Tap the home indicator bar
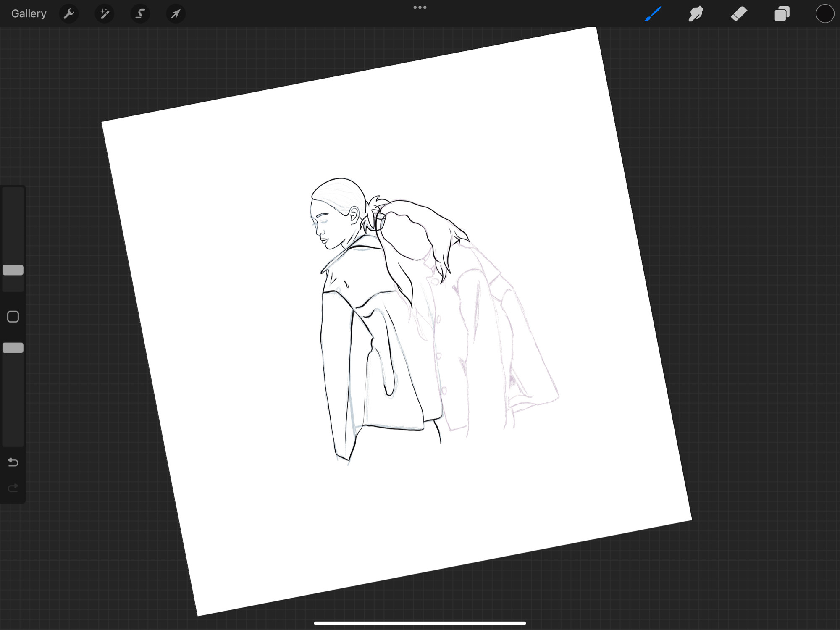The height and width of the screenshot is (630, 840). [420, 623]
